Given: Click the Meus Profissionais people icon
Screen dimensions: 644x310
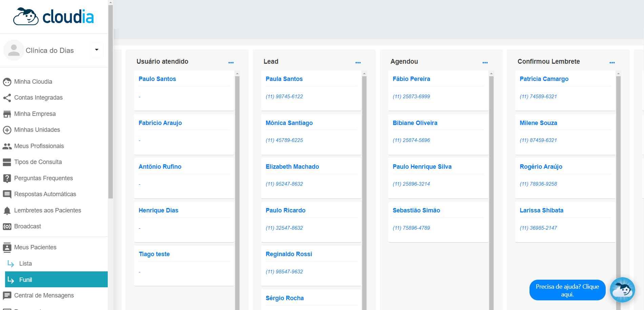Looking at the screenshot, I should [x=7, y=146].
